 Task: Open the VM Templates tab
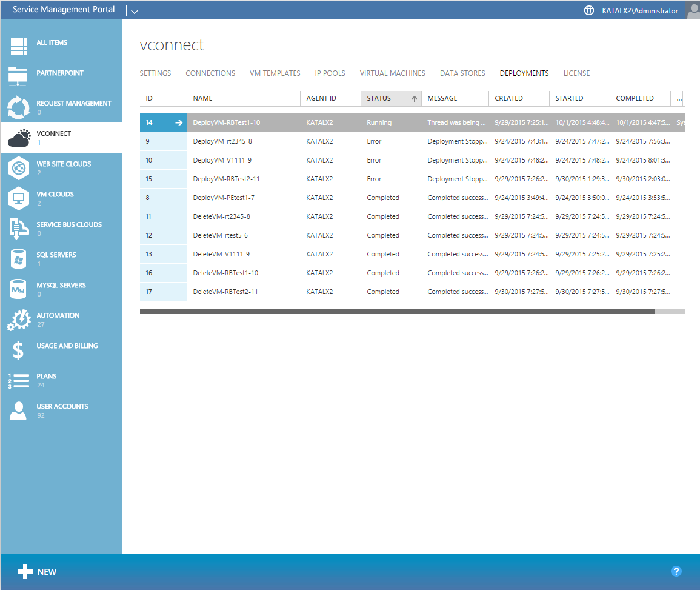[x=275, y=73]
